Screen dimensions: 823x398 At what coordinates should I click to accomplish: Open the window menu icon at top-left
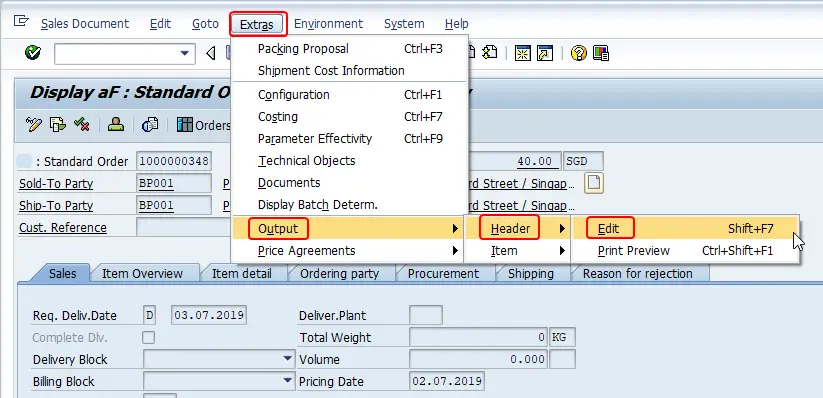21,21
